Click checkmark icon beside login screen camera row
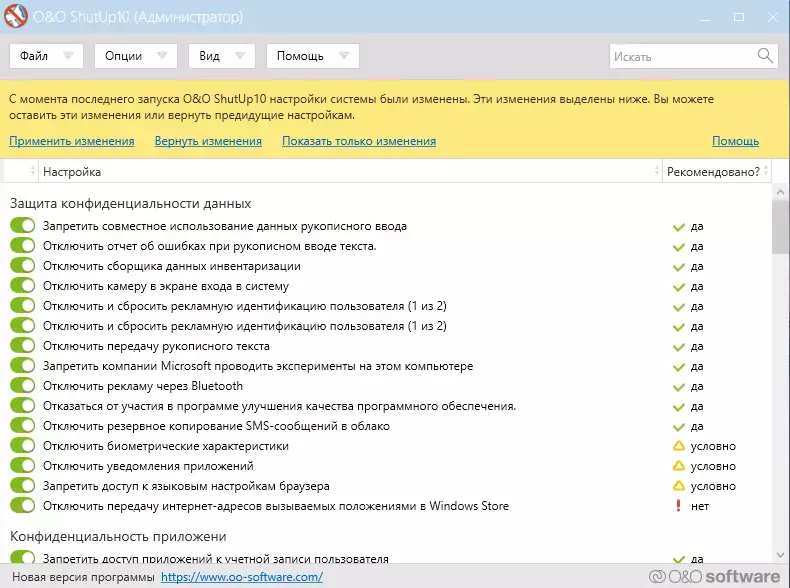790x588 pixels. [x=679, y=287]
